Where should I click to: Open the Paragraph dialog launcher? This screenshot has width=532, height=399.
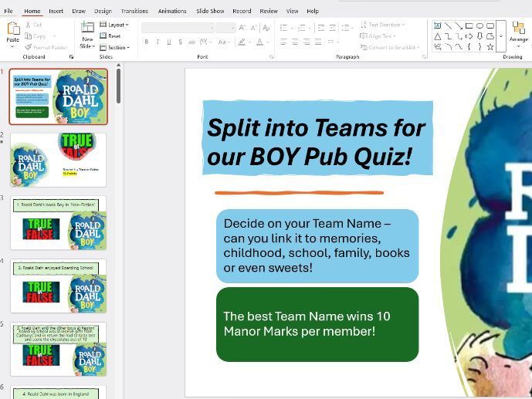pyautogui.click(x=424, y=57)
